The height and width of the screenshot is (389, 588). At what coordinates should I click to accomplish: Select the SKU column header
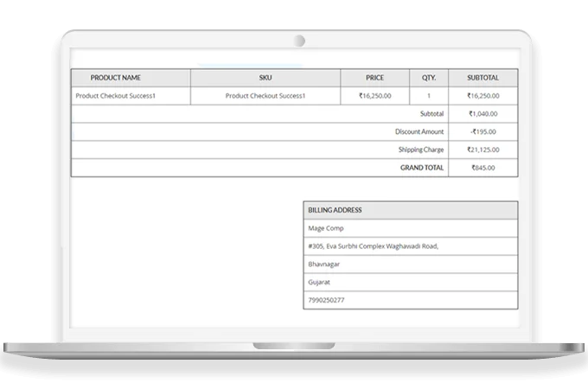click(x=265, y=78)
